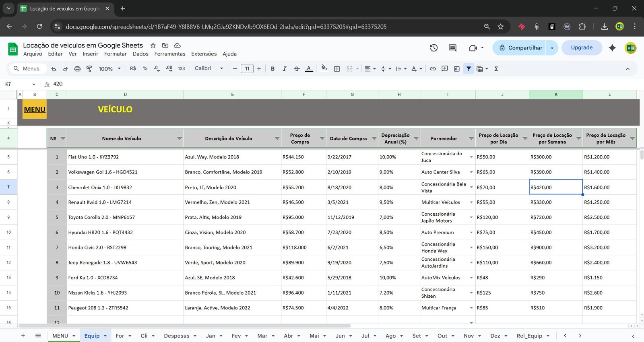Click the insert link icon
Screen dimensions: 644x342
(433, 69)
